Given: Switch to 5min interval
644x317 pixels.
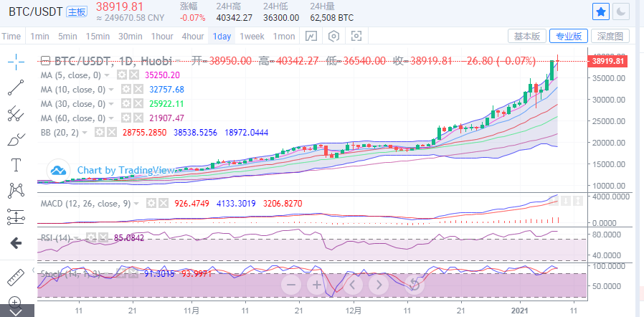Looking at the screenshot, I should [67, 36].
